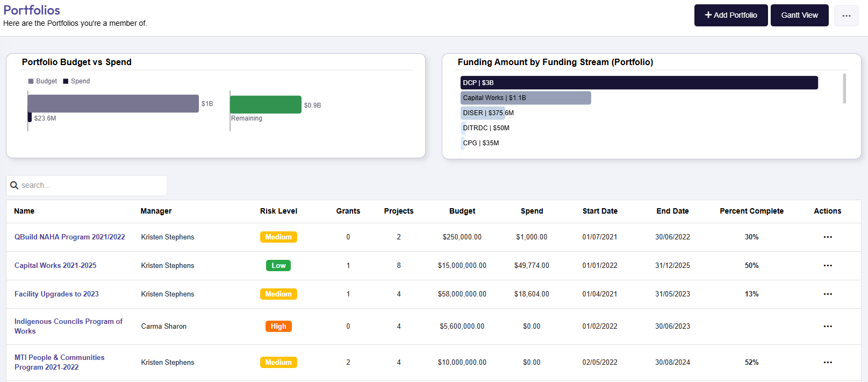Image resolution: width=868 pixels, height=382 pixels.
Task: Sort table by Spend column header
Action: coord(532,211)
